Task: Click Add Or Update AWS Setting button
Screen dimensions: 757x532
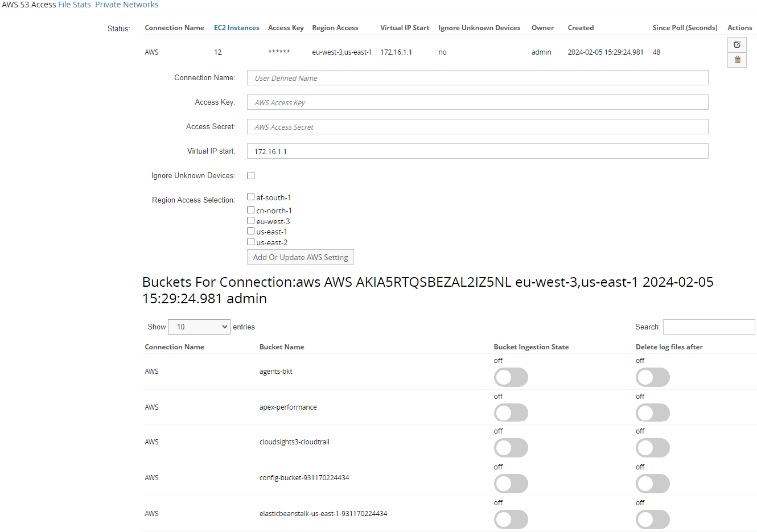Action: [301, 257]
